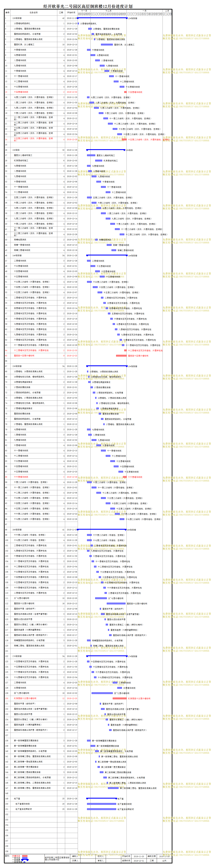Click red bar for 屋面至十四层外墙粉刷
This screenshot has height=868, width=211.
pyautogui.click(x=121, y=356)
